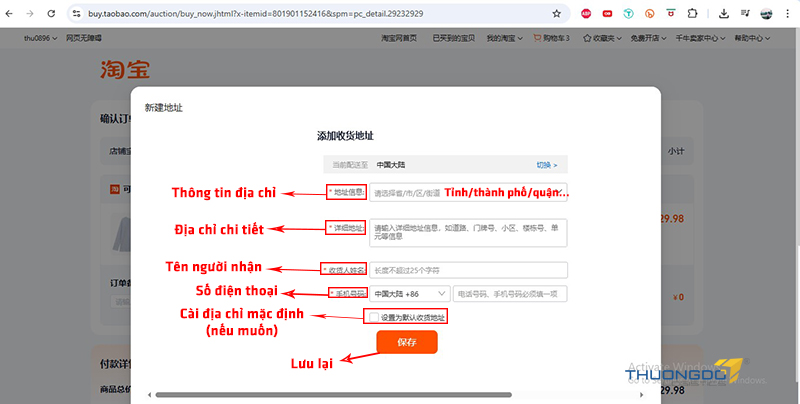Tick 设置为默认收货地址 checkbox
800x404 pixels.
click(x=374, y=317)
